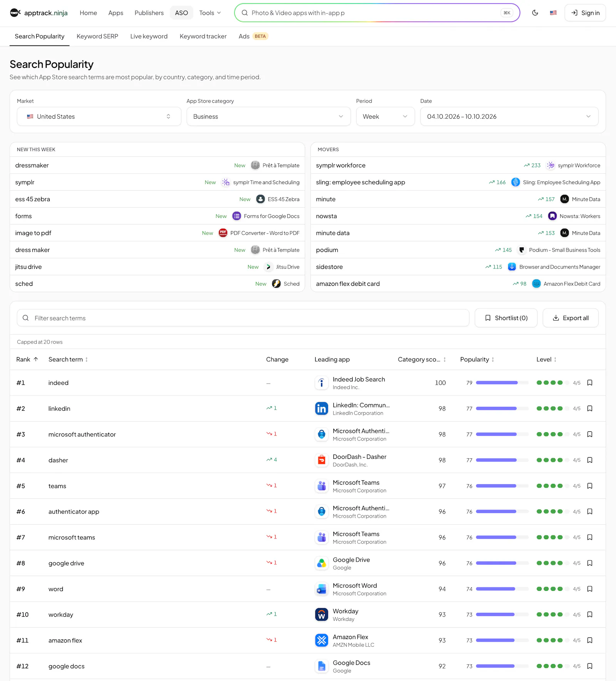Bookmark the google drive row
The image size is (616, 681).
tap(589, 563)
